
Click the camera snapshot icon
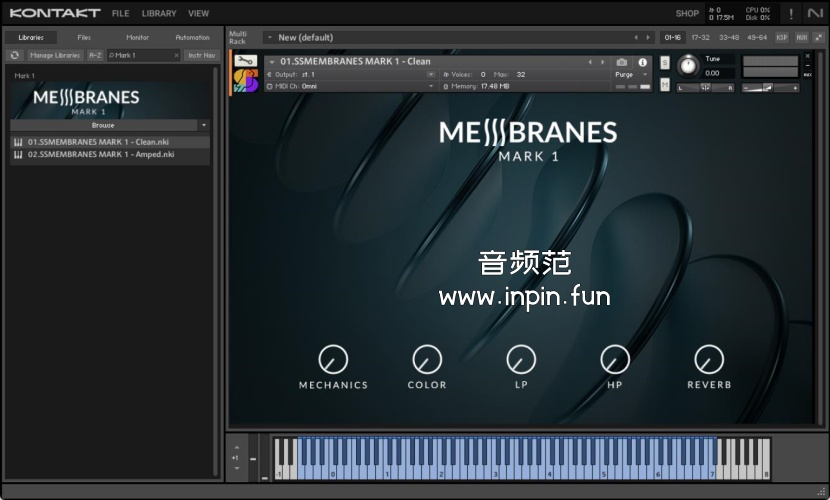point(622,62)
